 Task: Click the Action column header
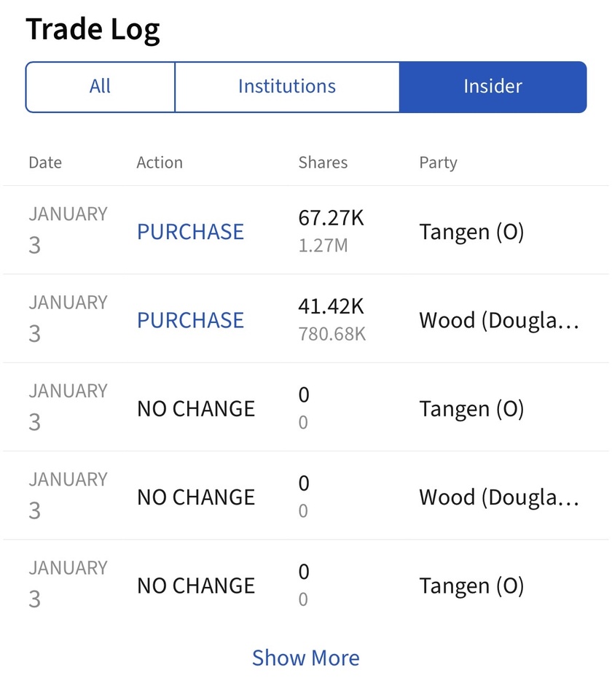point(160,163)
